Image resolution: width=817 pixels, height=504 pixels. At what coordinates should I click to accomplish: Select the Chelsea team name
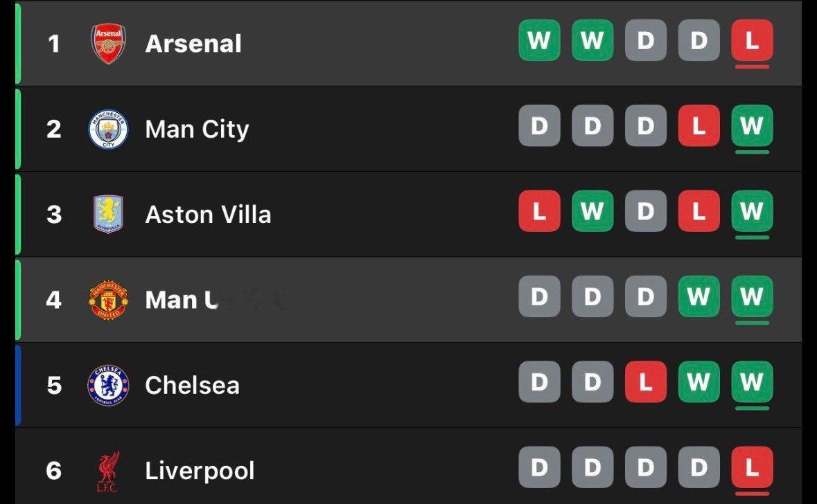(192, 386)
